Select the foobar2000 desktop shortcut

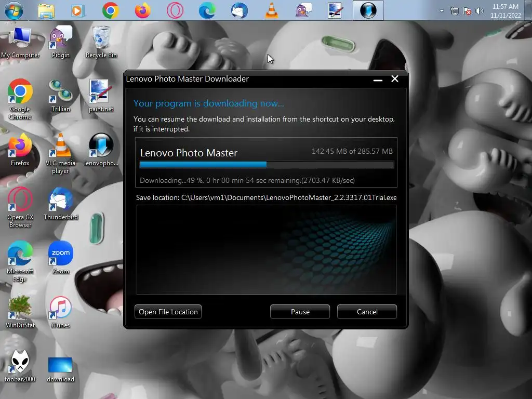(x=20, y=366)
